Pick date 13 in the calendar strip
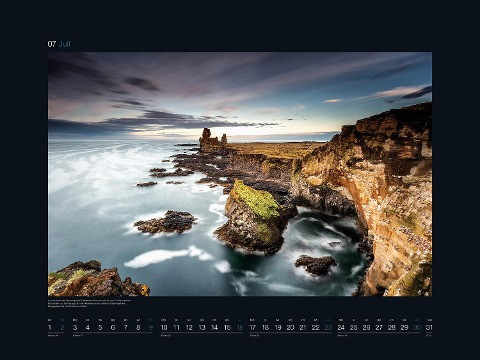Image resolution: width=480 pixels, height=360 pixels. [202, 327]
